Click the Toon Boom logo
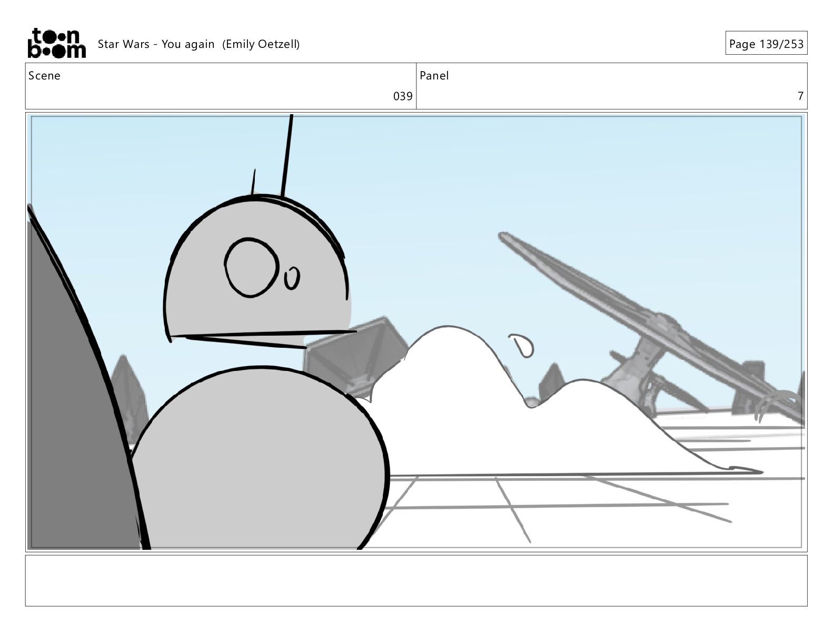The width and height of the screenshot is (834, 644). pos(56,43)
